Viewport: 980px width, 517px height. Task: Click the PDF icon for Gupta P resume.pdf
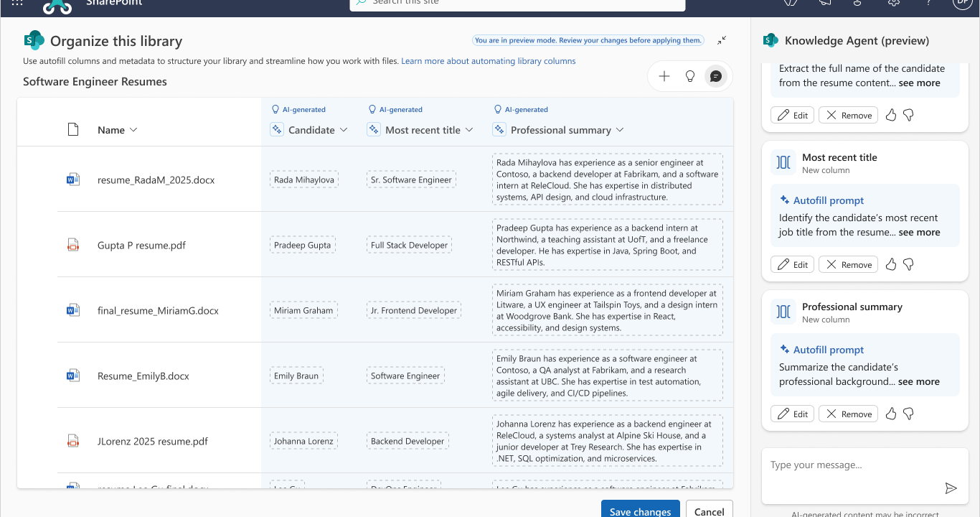click(x=72, y=245)
